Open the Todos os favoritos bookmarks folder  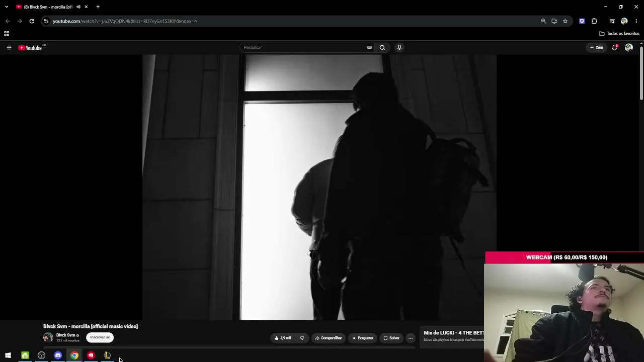(x=619, y=34)
